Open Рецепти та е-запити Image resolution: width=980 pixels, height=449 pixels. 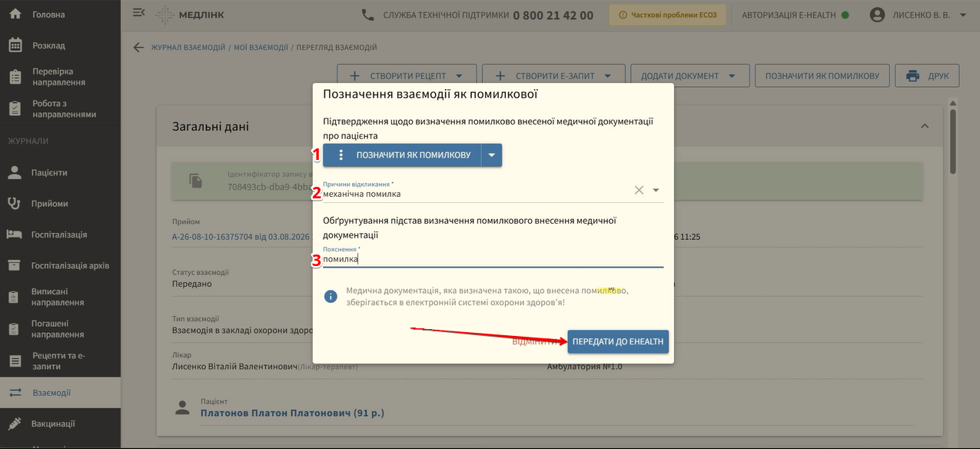60,361
